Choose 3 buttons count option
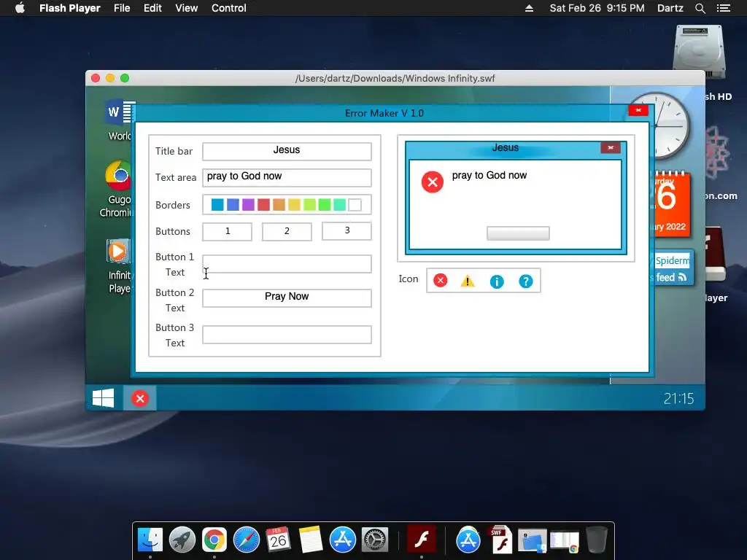747x560 pixels. pos(347,231)
